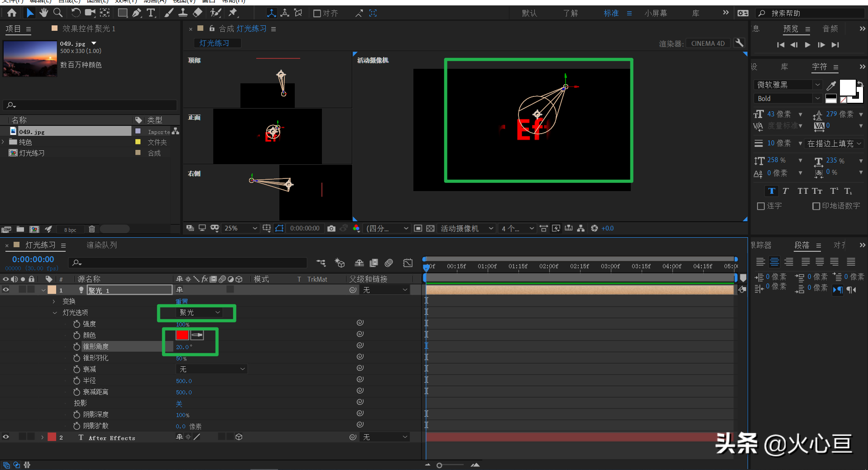868x470 pixels.
Task: Select the Horizontal Type tool
Action: (x=151, y=13)
